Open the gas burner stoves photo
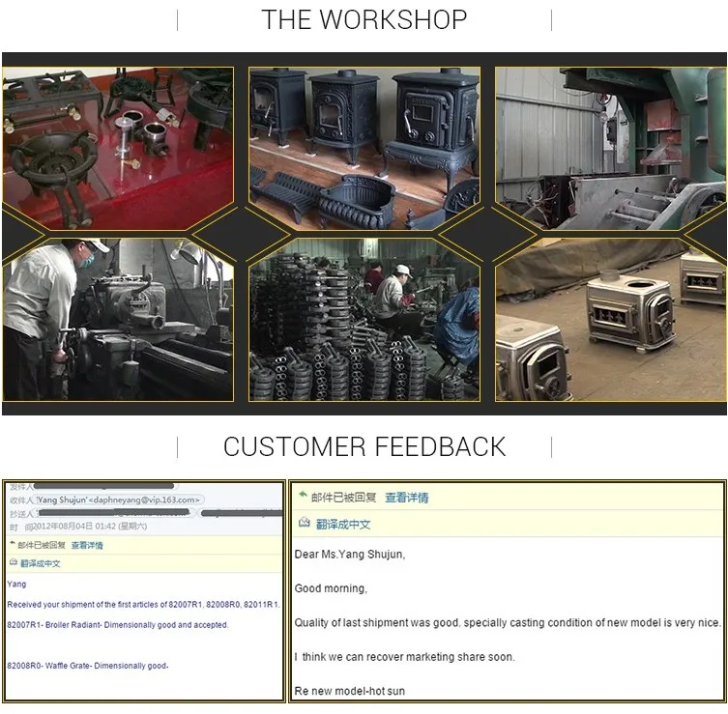The height and width of the screenshot is (714, 728). pos(118,148)
